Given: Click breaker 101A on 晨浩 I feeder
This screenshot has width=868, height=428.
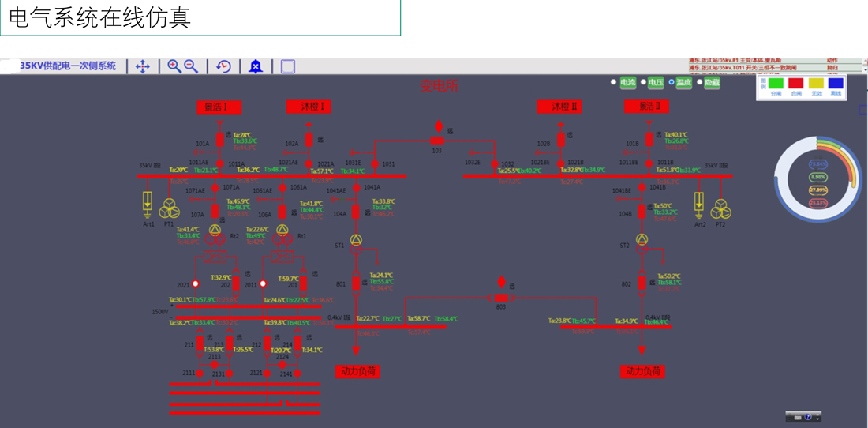Looking at the screenshot, I should 220,140.
